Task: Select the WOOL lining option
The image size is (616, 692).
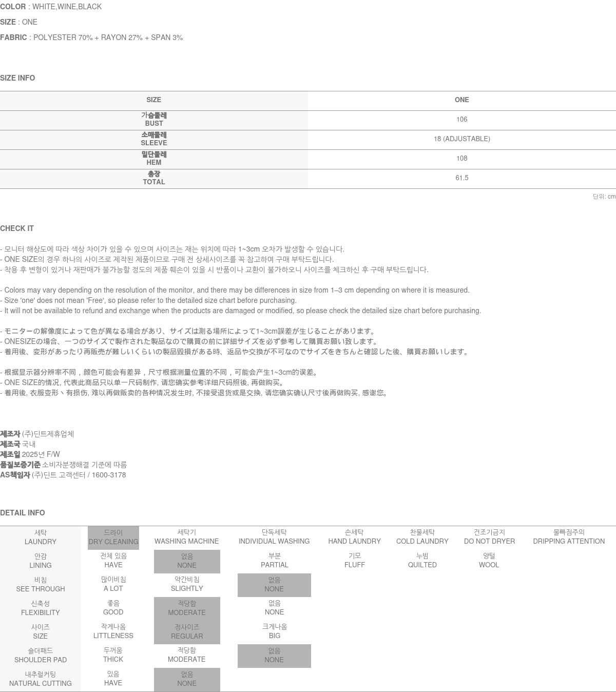Action: tap(489, 561)
